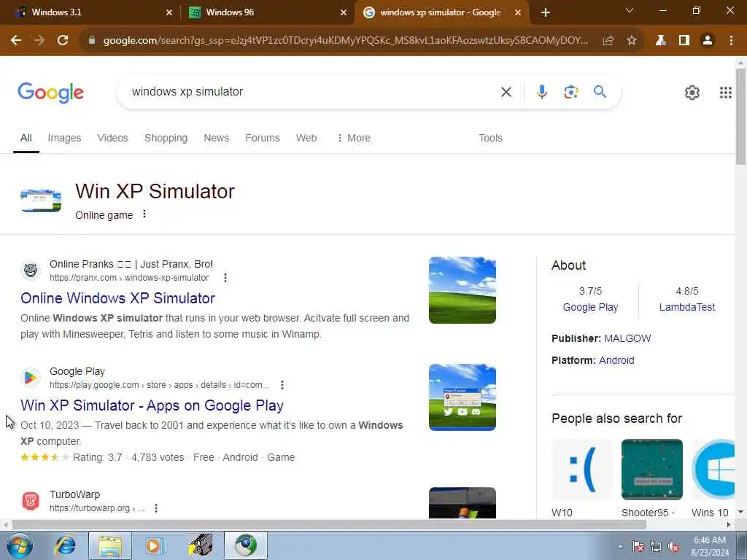Screen dimensions: 747x560
Task: Bookmark this page with the star icon
Action: [632, 41]
